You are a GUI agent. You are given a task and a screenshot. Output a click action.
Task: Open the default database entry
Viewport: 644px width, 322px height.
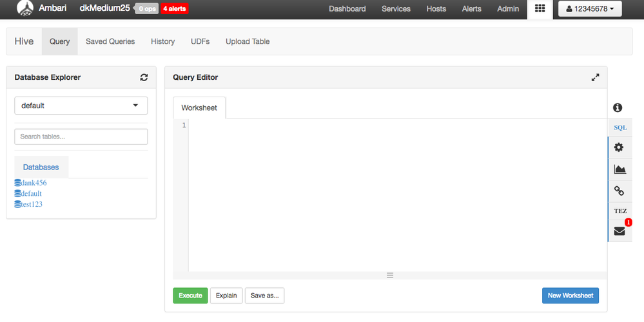coord(31,194)
